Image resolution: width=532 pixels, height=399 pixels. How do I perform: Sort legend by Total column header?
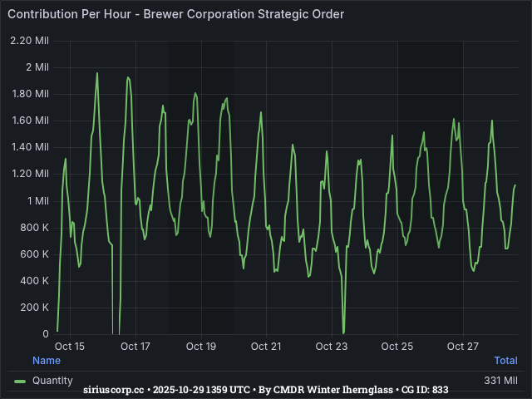click(x=506, y=360)
